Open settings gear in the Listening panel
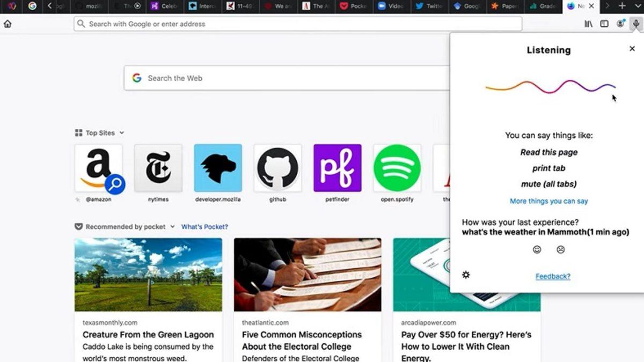This screenshot has height=362, width=644. click(x=466, y=275)
